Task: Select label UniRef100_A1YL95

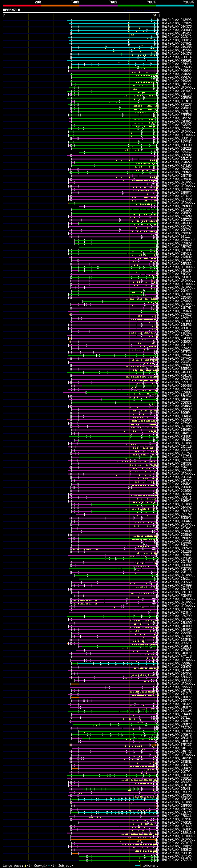Action: pos(177,166)
